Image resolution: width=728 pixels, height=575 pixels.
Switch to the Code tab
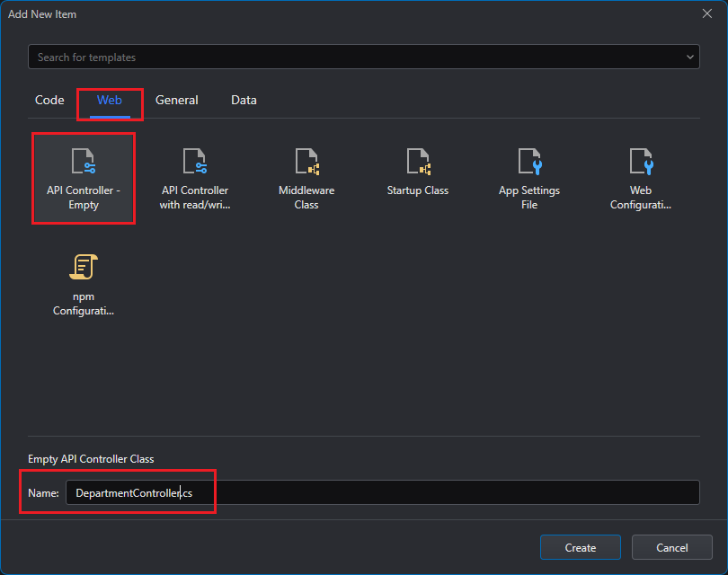[49, 100]
